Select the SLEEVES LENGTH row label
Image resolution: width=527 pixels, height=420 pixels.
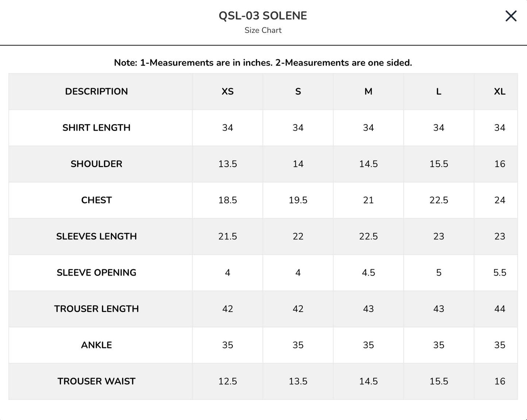coord(96,236)
